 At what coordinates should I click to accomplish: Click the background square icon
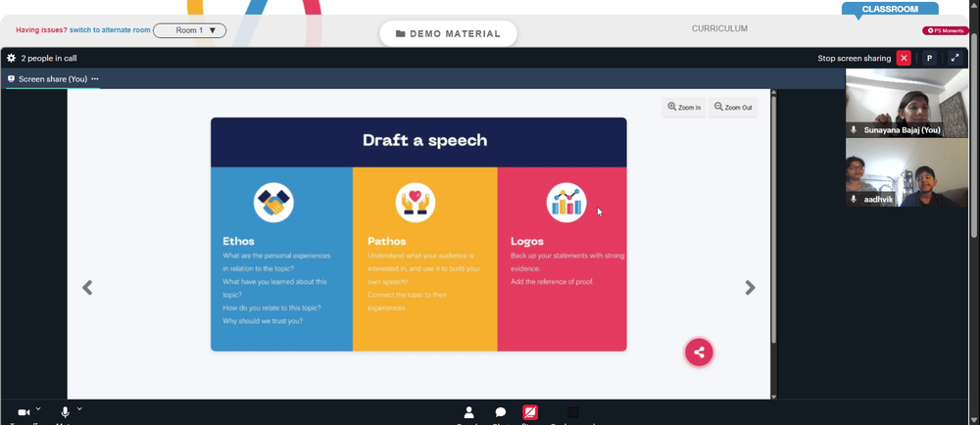(x=572, y=412)
